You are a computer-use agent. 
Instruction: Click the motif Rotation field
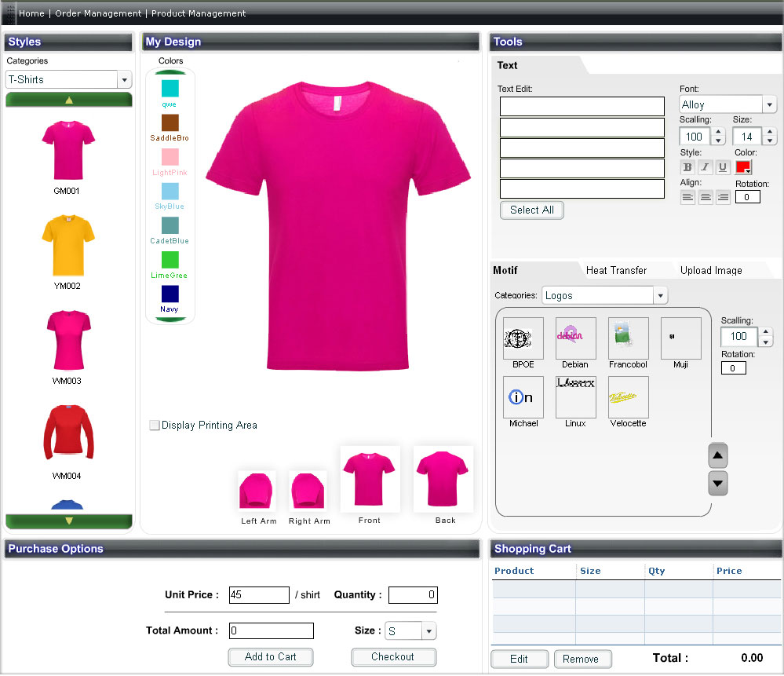pos(734,369)
